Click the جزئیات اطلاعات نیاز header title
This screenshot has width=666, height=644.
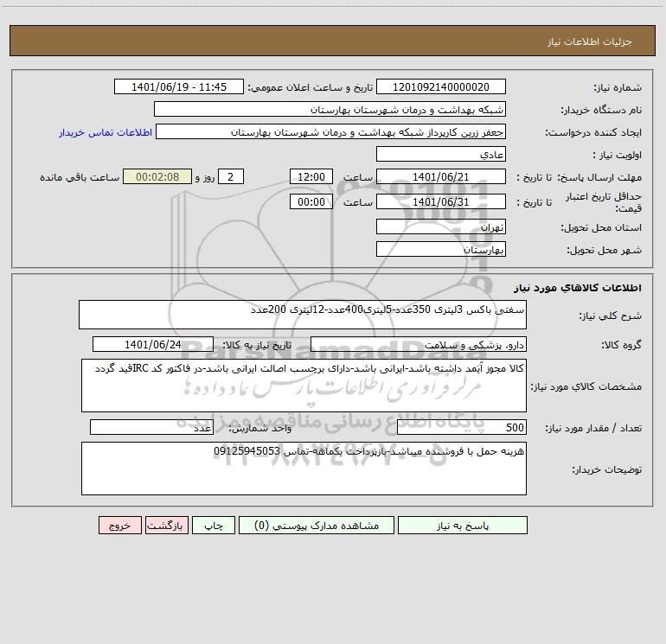[x=590, y=41]
